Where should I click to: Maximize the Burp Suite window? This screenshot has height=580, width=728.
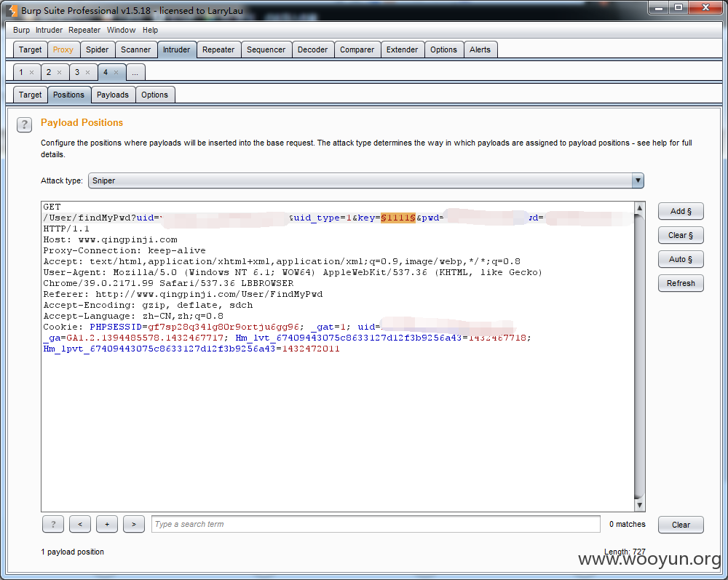click(678, 8)
